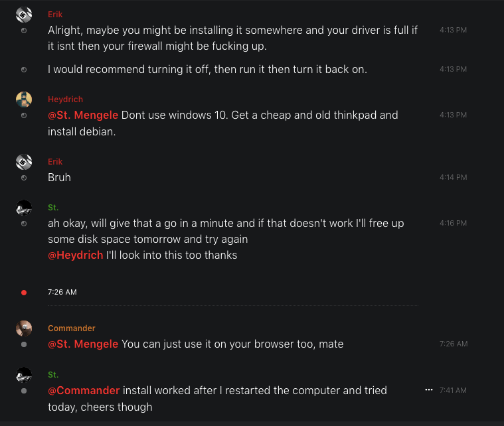Click the 4:16 PM message timestamp
Screen dimensions: 504x426
coord(453,223)
